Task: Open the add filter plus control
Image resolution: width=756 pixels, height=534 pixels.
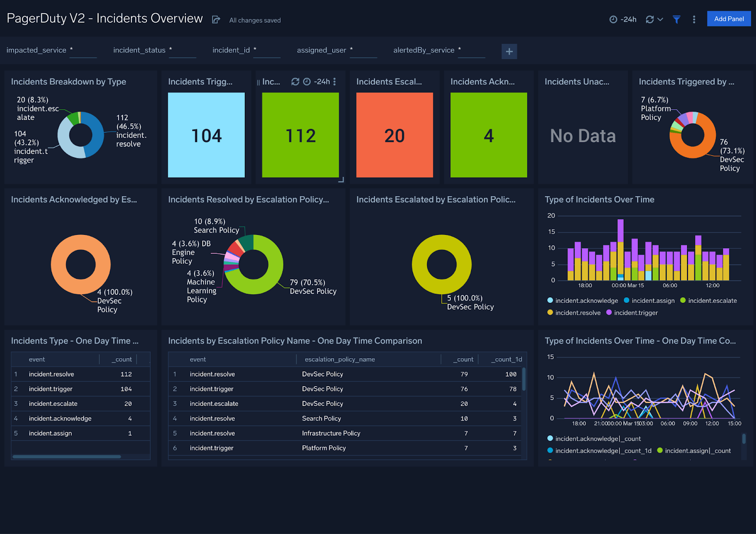Action: (509, 51)
